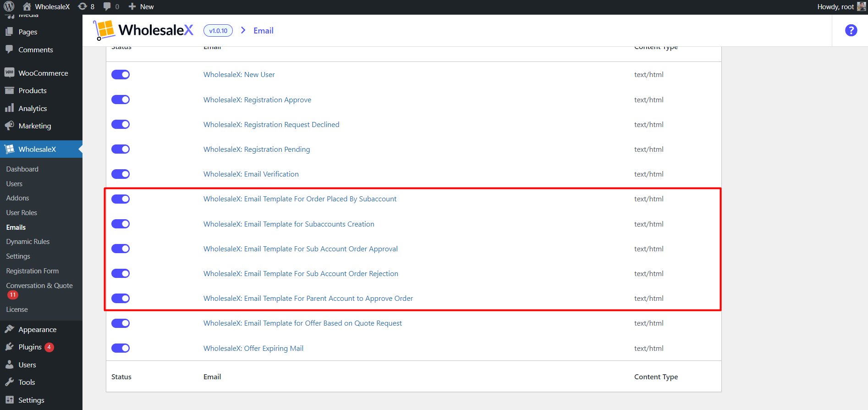The image size is (868, 410).
Task: Toggle the Registration Pending email switch
Action: click(x=121, y=149)
